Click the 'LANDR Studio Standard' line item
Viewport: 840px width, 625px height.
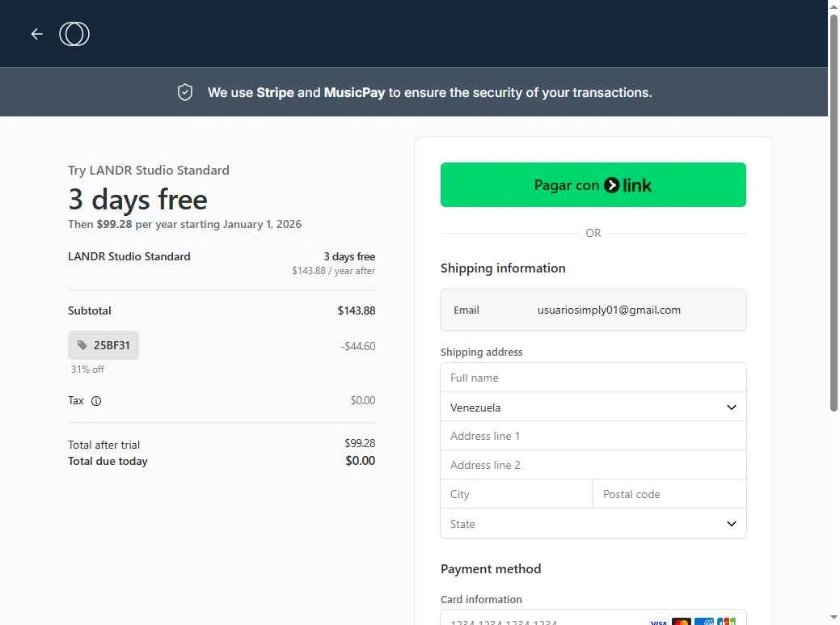click(129, 256)
